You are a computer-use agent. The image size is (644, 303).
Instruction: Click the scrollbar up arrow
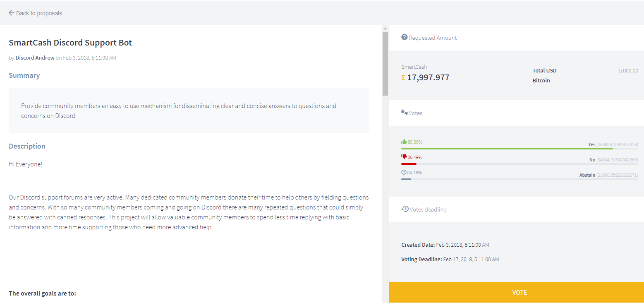(385, 29)
